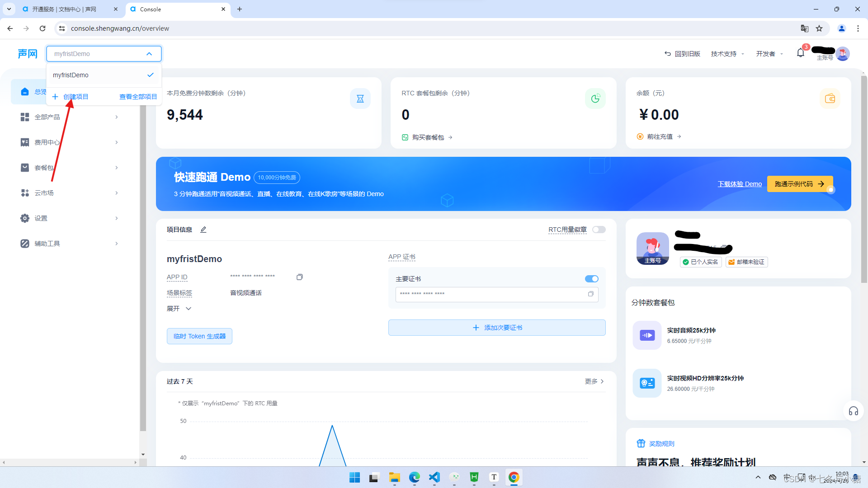This screenshot has height=488, width=868.
Task: Copy the APP ID
Action: [x=299, y=277]
